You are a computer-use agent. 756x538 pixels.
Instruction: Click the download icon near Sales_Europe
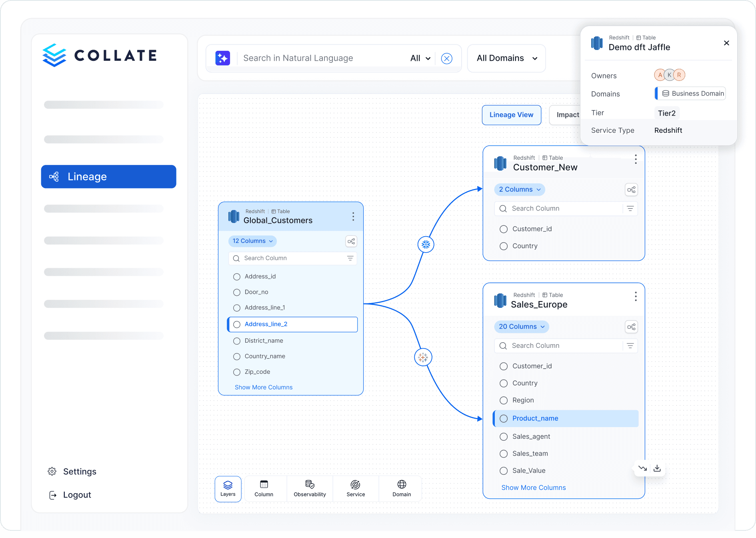[657, 468]
